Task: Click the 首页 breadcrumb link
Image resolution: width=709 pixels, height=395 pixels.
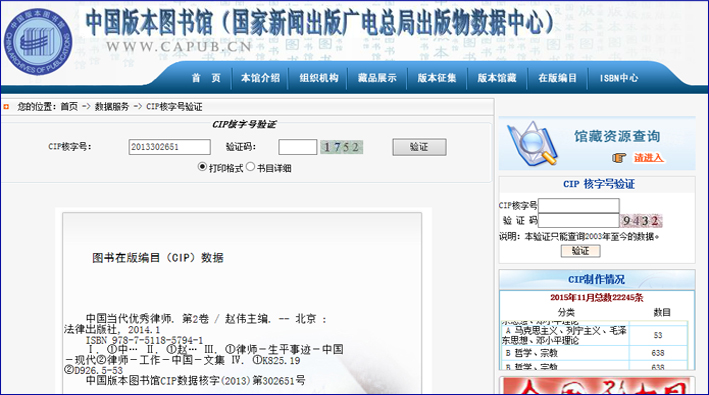Action: coord(69,107)
